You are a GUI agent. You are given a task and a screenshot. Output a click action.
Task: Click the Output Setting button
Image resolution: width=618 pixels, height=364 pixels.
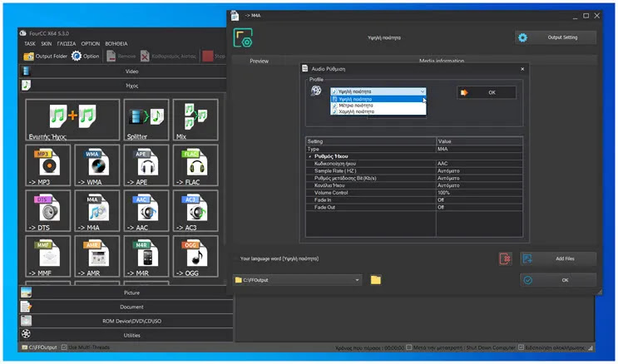pyautogui.click(x=556, y=37)
